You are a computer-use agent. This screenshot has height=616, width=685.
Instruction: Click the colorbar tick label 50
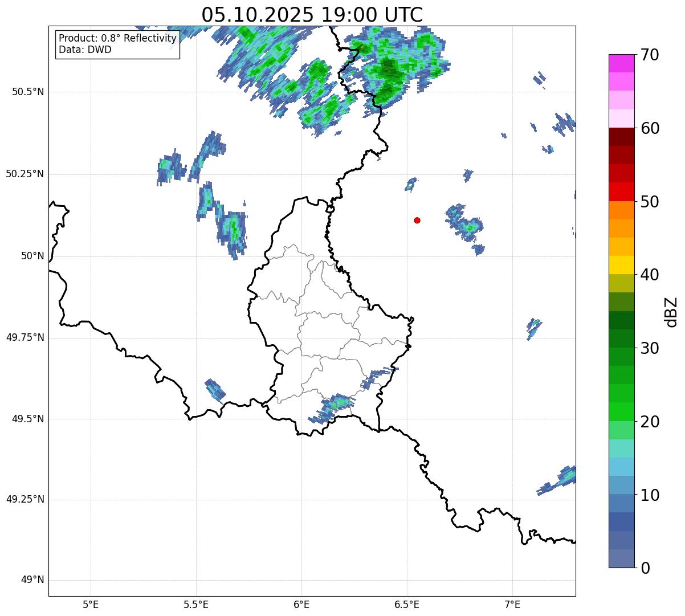(649, 202)
